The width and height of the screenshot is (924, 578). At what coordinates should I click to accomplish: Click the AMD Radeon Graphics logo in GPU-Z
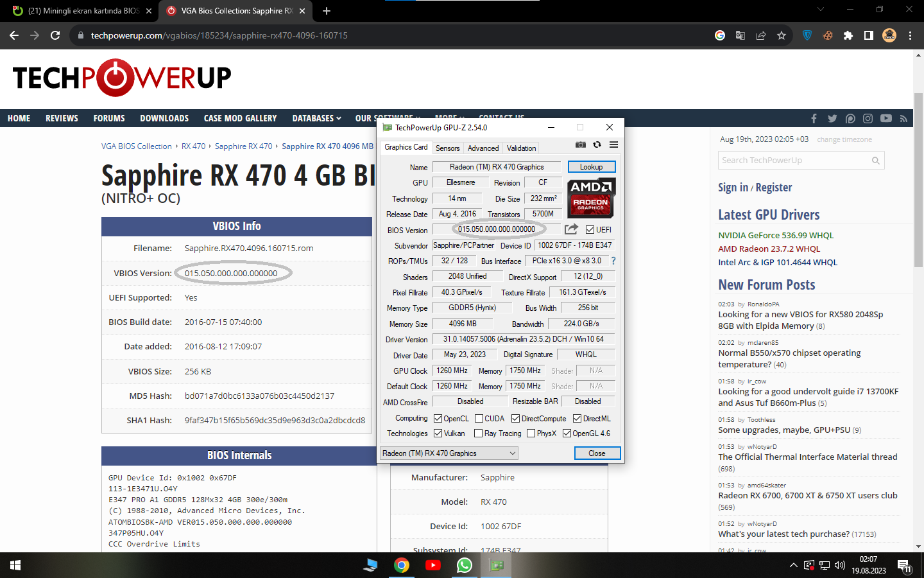pos(591,198)
